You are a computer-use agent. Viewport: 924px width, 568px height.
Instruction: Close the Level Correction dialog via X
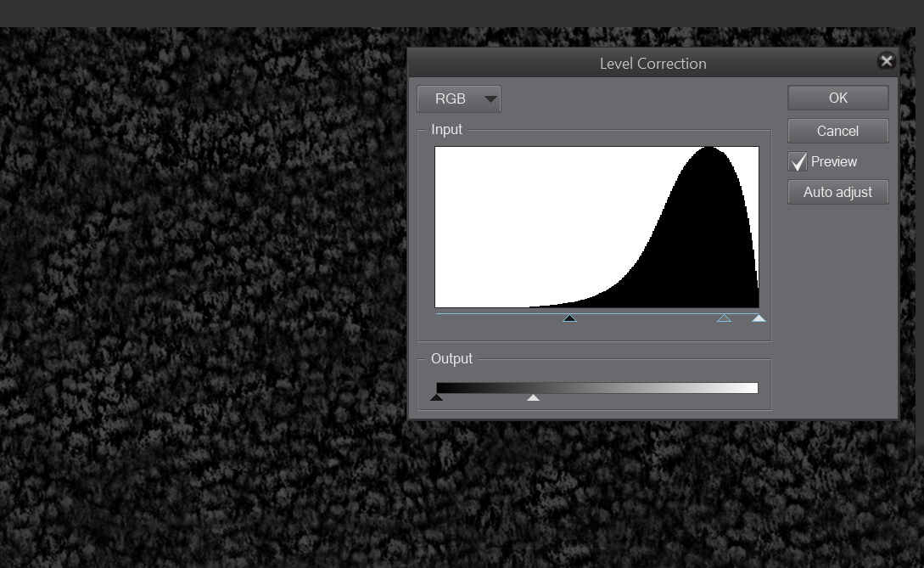886,60
